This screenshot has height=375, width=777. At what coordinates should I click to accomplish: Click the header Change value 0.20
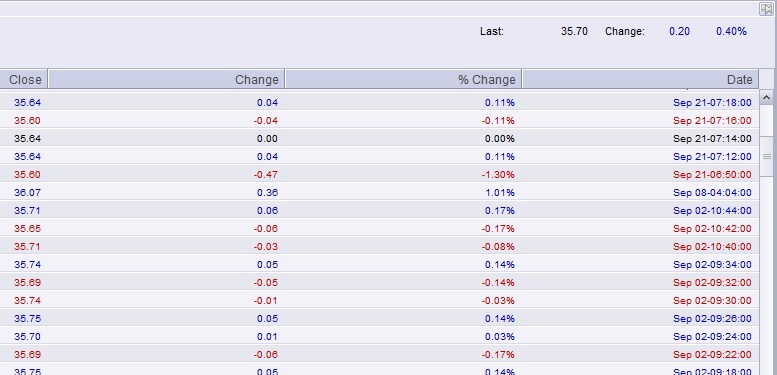(679, 31)
